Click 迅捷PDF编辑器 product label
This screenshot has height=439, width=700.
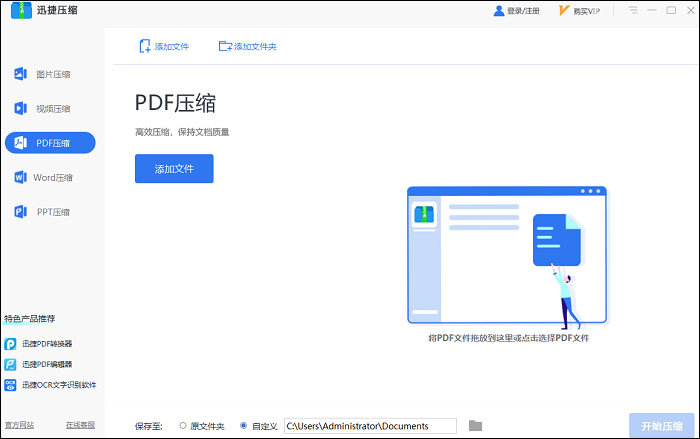point(47,364)
